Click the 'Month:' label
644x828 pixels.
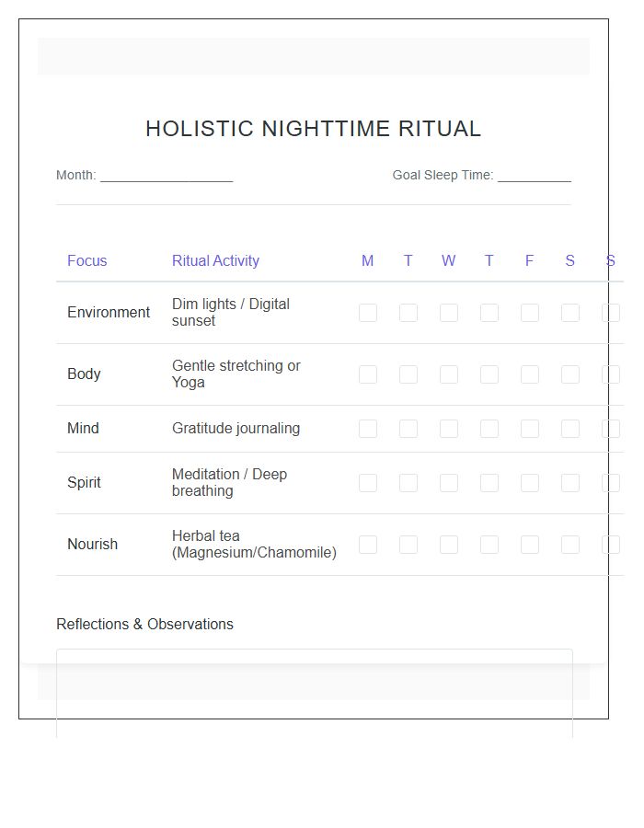[x=76, y=176]
